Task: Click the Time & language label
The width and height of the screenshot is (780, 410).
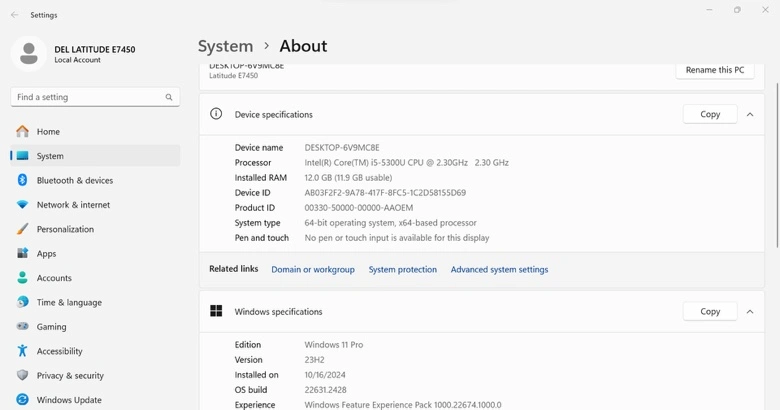Action: click(x=69, y=302)
